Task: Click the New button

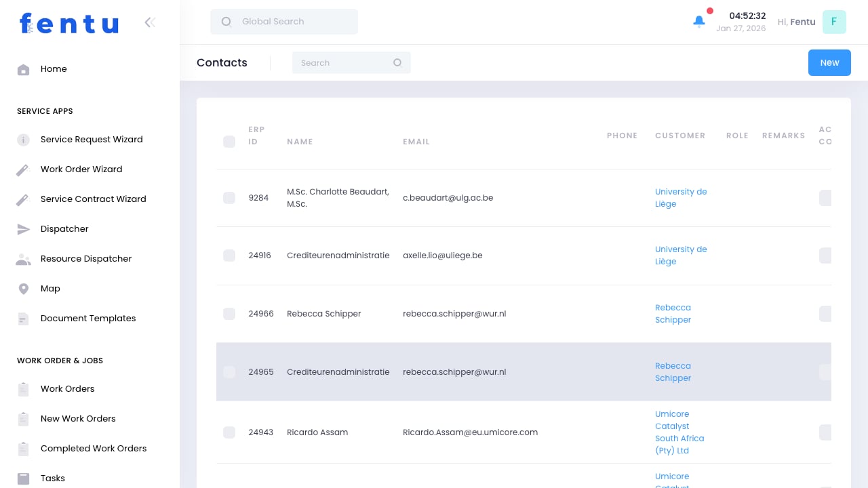Action: click(829, 63)
